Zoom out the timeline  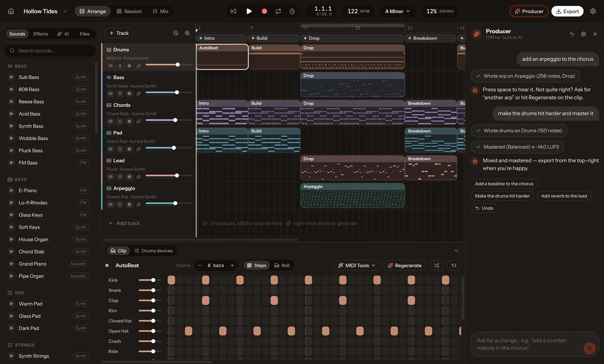pos(176,33)
